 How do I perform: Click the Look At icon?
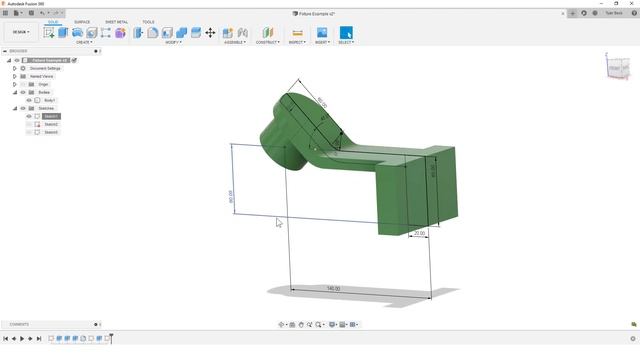(x=292, y=325)
